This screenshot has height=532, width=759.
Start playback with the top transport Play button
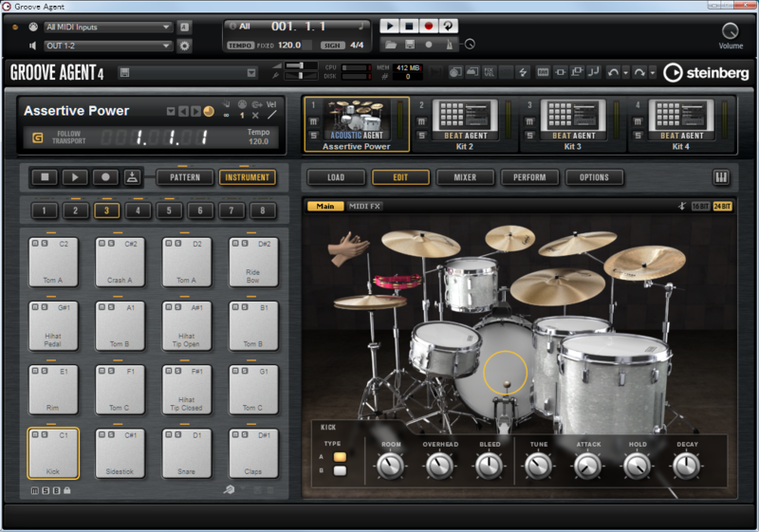tap(390, 27)
